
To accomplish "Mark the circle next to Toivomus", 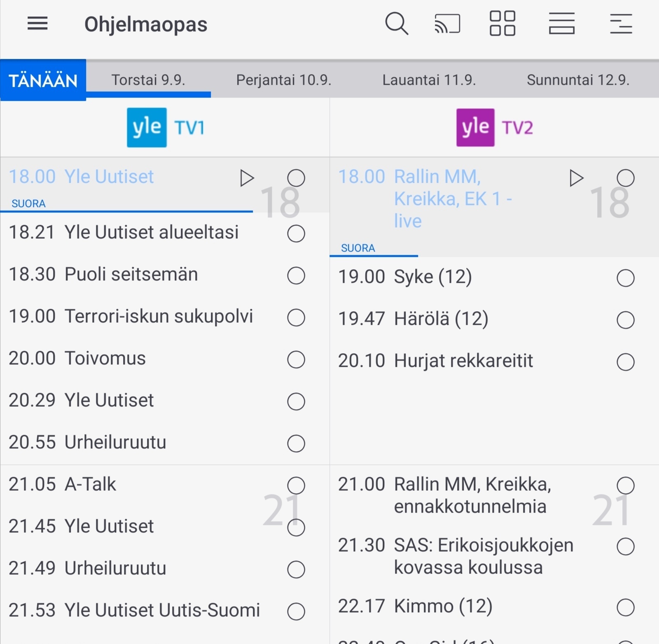I will coord(296,359).
